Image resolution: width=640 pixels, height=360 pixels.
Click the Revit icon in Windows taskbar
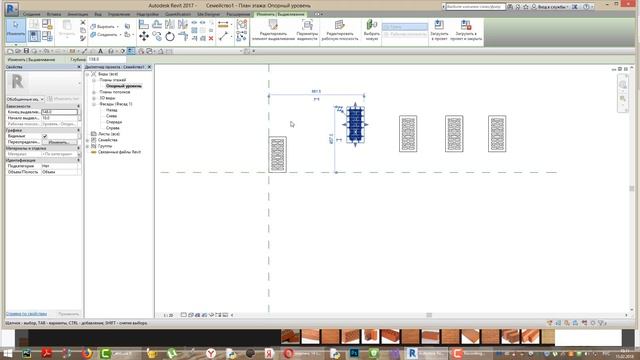[412, 353]
